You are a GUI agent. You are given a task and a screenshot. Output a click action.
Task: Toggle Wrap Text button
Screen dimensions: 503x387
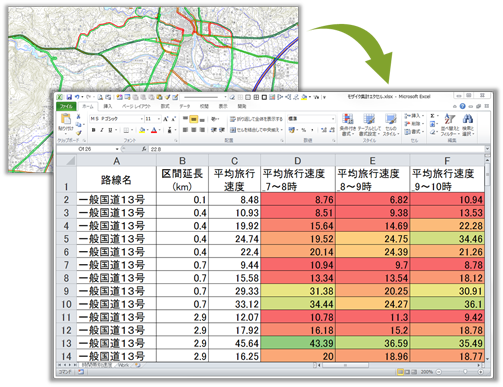[256, 119]
